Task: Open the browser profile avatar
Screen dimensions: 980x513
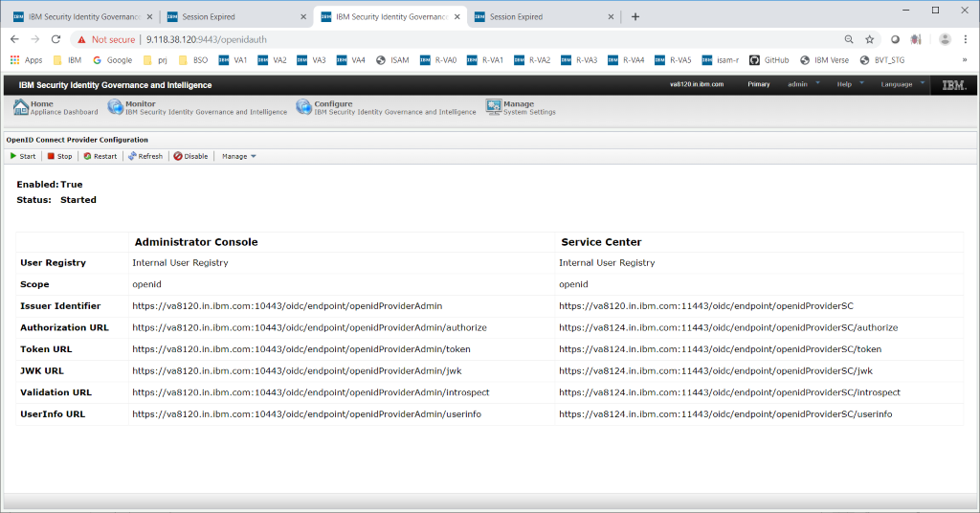Action: (x=945, y=39)
